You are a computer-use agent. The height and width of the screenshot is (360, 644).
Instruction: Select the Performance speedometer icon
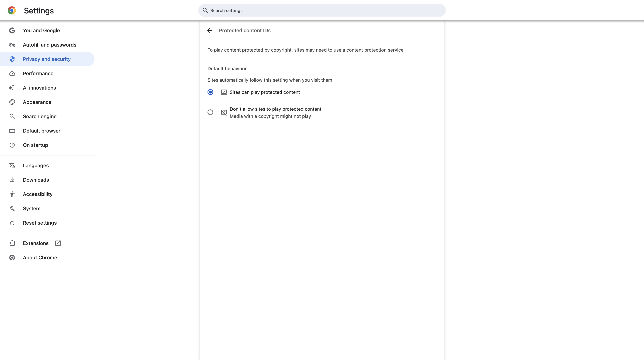pyautogui.click(x=12, y=73)
